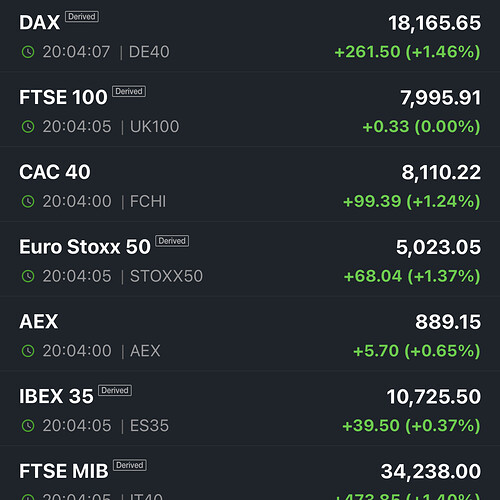Click the DAX price 18,165.65
The height and width of the screenshot is (500, 500).
pos(435,23)
